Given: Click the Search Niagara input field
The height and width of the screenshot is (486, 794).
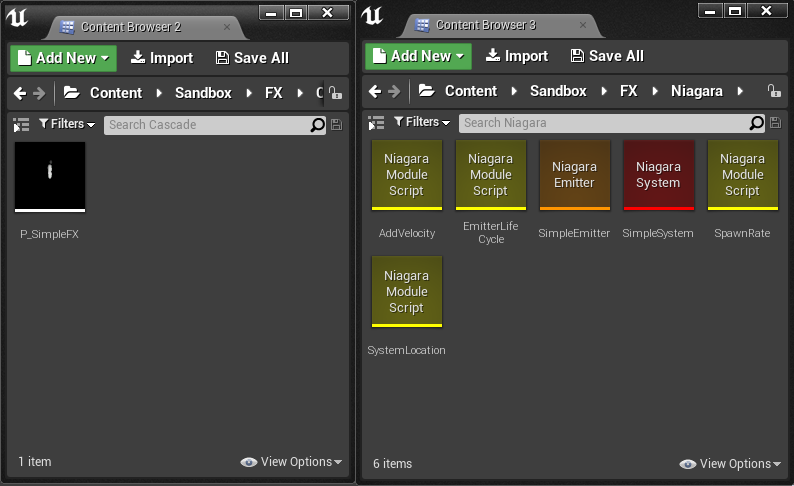Looking at the screenshot, I should point(604,123).
